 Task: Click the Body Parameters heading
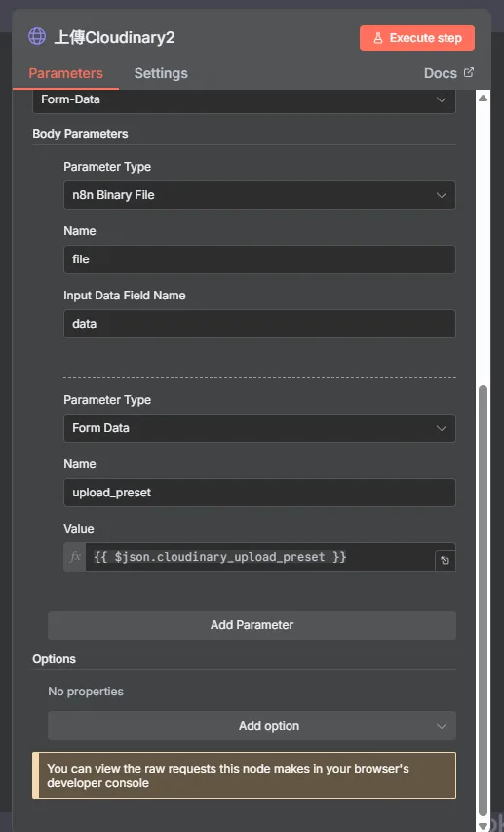click(80, 134)
